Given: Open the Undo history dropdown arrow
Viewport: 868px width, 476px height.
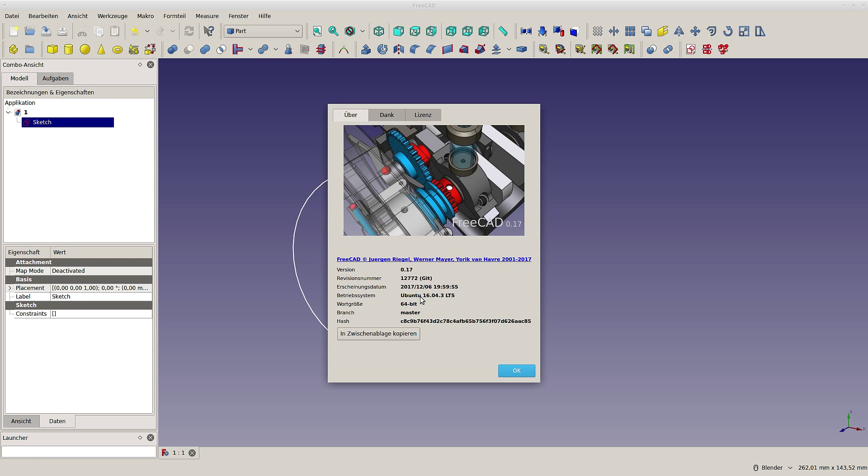Looking at the screenshot, I should pyautogui.click(x=147, y=31).
